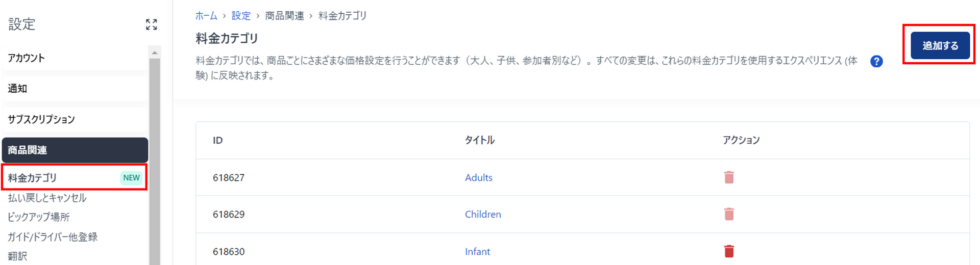Screen dimensions: 980x265
Task: Click the expand fullscreen icon beside 設定
Action: 151,24
